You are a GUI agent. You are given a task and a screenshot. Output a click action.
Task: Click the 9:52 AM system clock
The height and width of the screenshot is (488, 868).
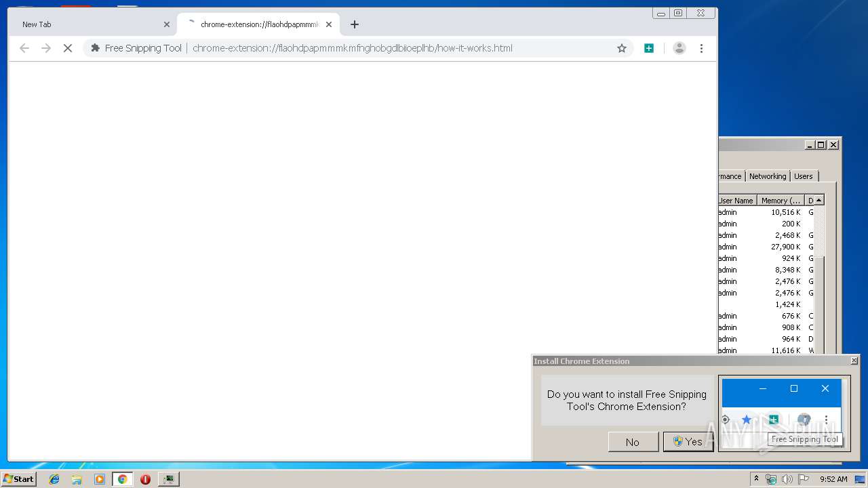tap(833, 479)
